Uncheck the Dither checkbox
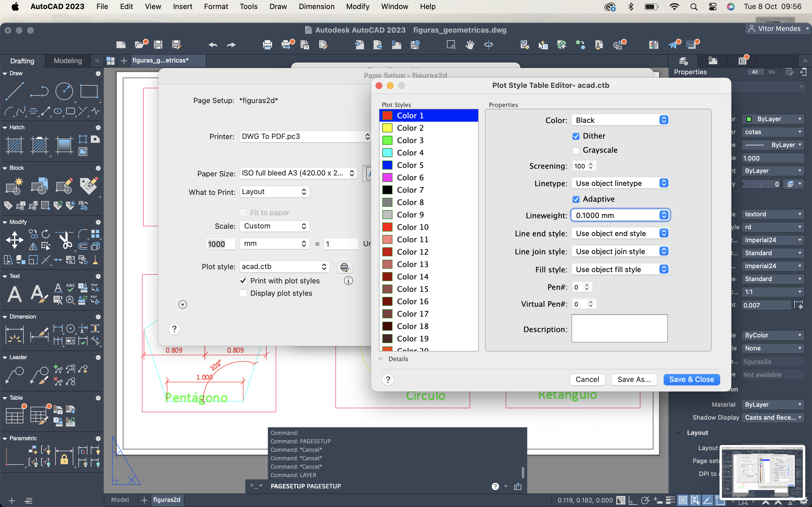This screenshot has width=812, height=507. [x=576, y=136]
